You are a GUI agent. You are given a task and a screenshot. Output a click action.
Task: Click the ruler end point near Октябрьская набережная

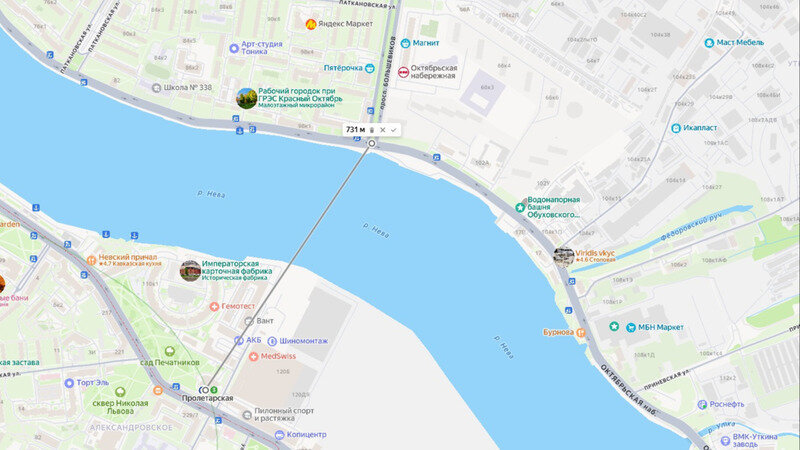tap(371, 143)
